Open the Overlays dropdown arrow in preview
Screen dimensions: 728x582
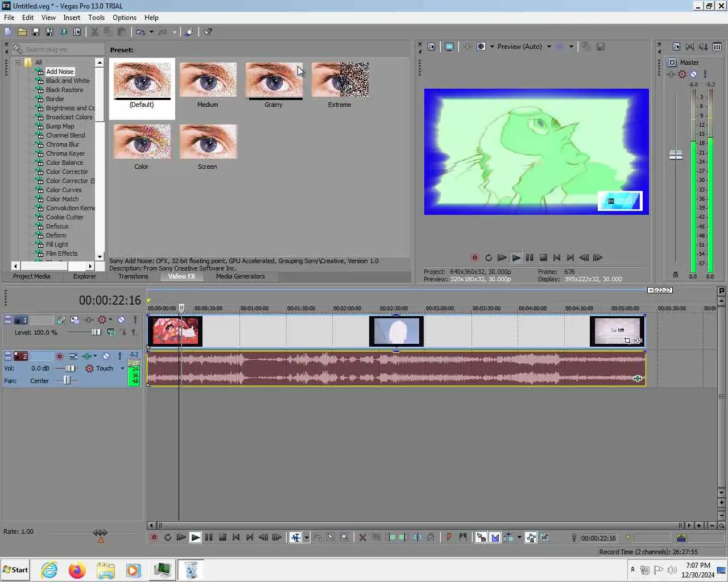point(571,47)
